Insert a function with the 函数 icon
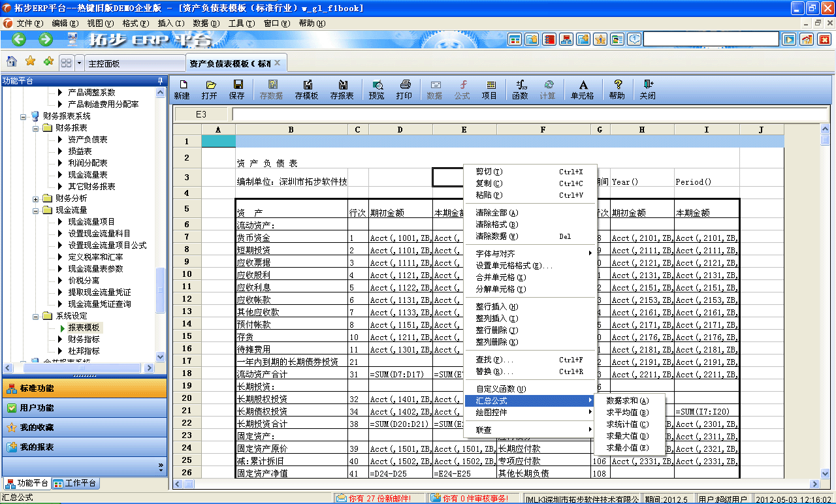The image size is (836, 504). click(x=520, y=89)
